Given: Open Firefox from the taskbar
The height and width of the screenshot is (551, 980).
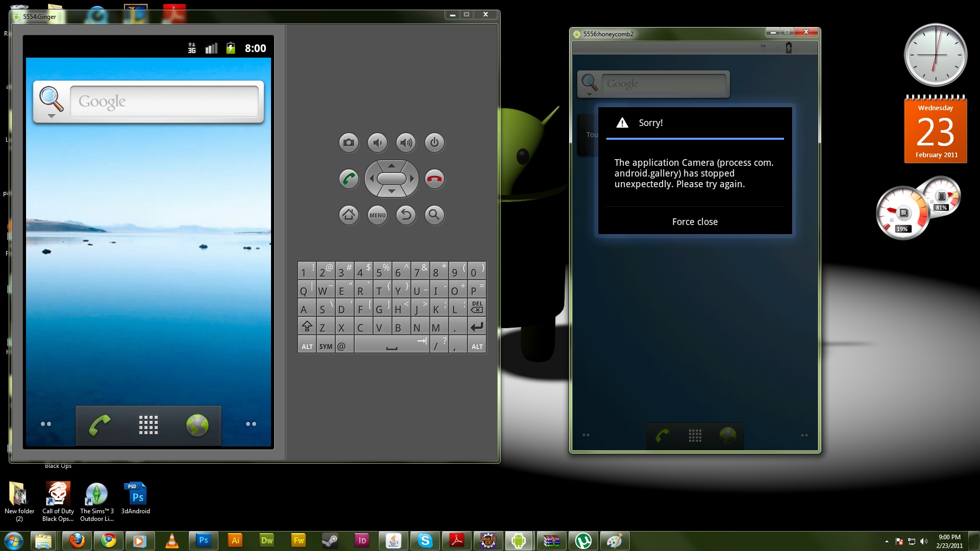Looking at the screenshot, I should point(77,540).
